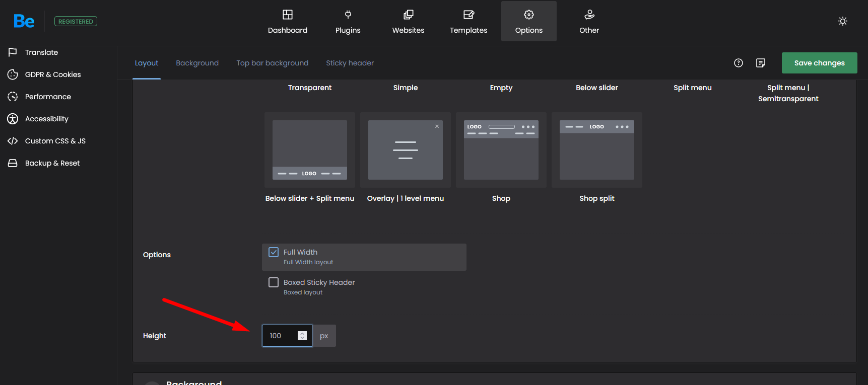Click Split menu | Semitransparent label
Screen dimensions: 868x385
click(788, 93)
